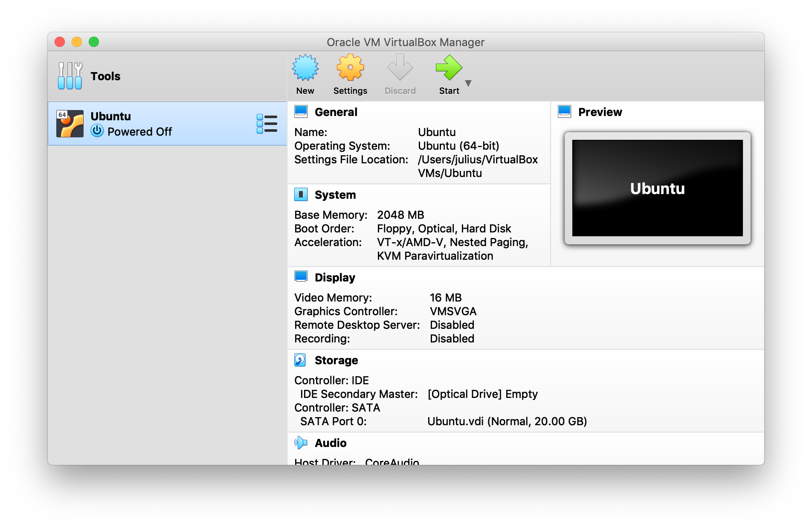Click the Tools label in sidebar
812x528 pixels.
pos(105,76)
